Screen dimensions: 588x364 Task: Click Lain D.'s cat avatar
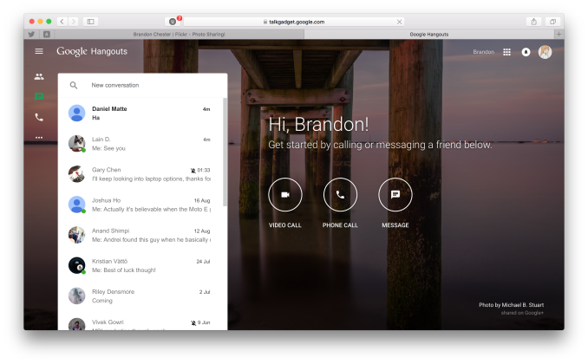[x=77, y=143]
